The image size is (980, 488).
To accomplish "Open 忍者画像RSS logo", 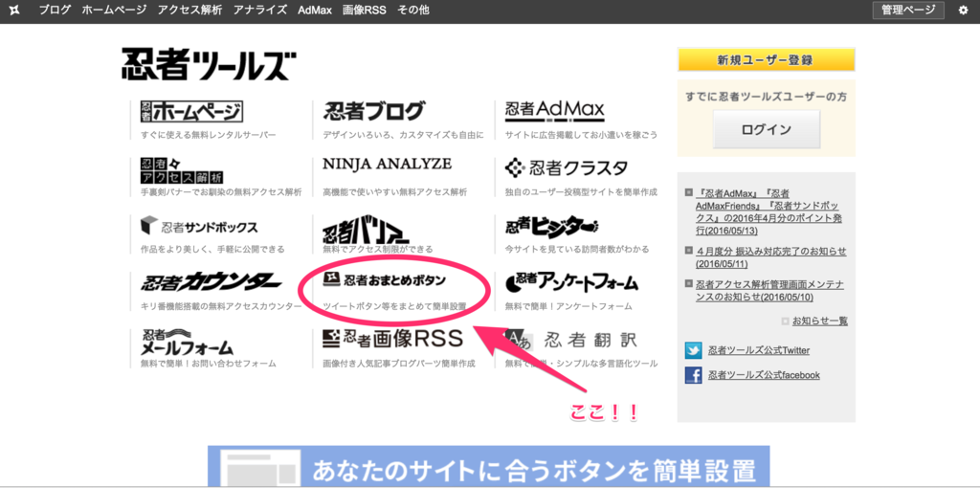I will click(392, 339).
